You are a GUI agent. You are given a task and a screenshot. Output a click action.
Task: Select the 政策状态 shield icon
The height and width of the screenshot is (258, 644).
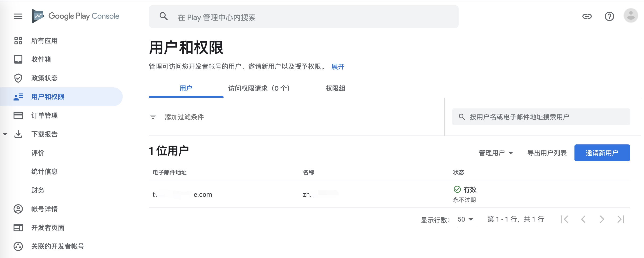[x=18, y=78]
